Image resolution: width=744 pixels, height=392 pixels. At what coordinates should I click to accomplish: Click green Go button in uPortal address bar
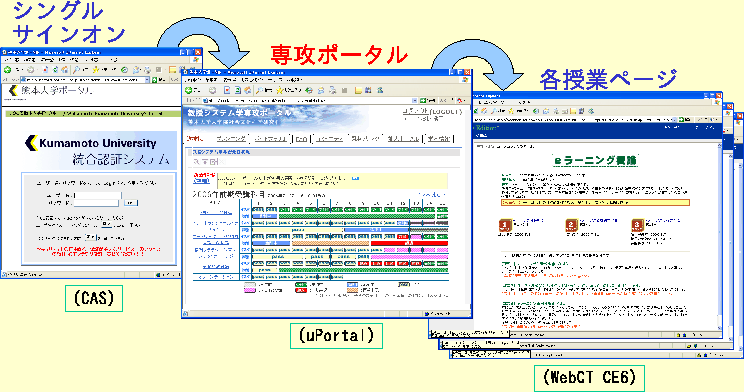(423, 101)
